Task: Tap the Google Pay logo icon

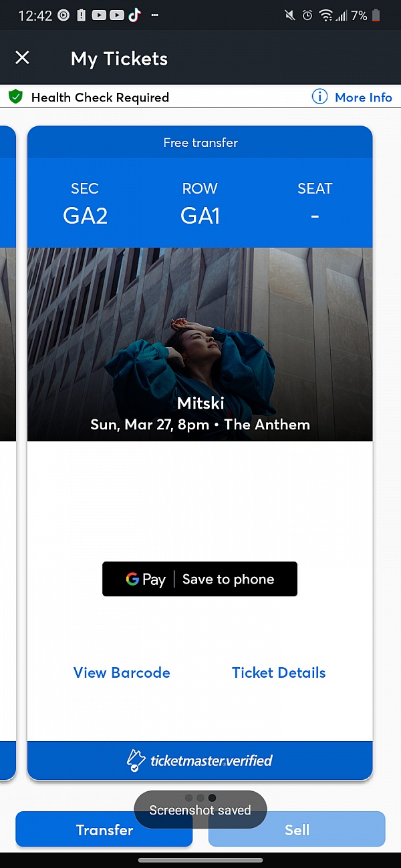Action: click(x=145, y=579)
